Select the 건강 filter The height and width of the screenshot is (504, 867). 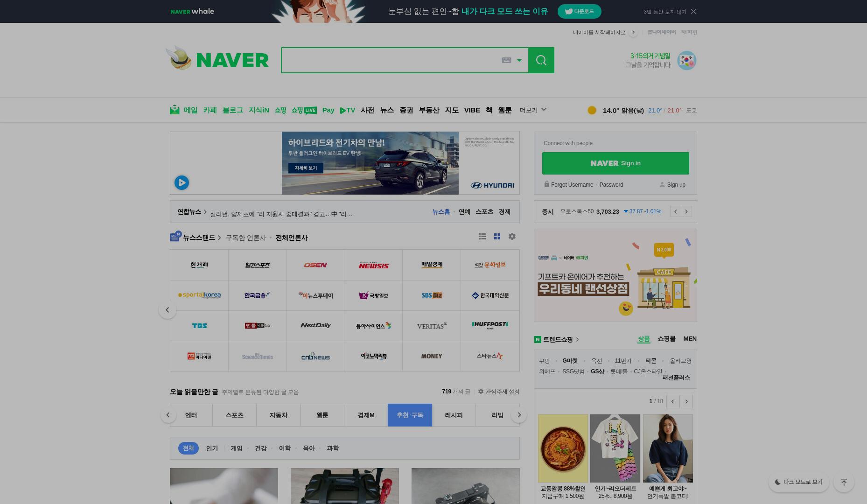[261, 448]
